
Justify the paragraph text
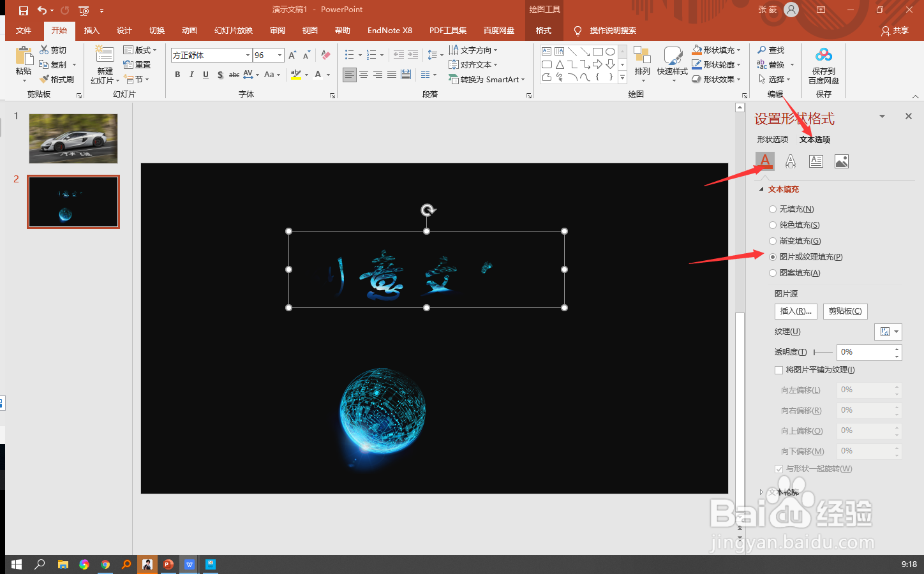tap(392, 75)
